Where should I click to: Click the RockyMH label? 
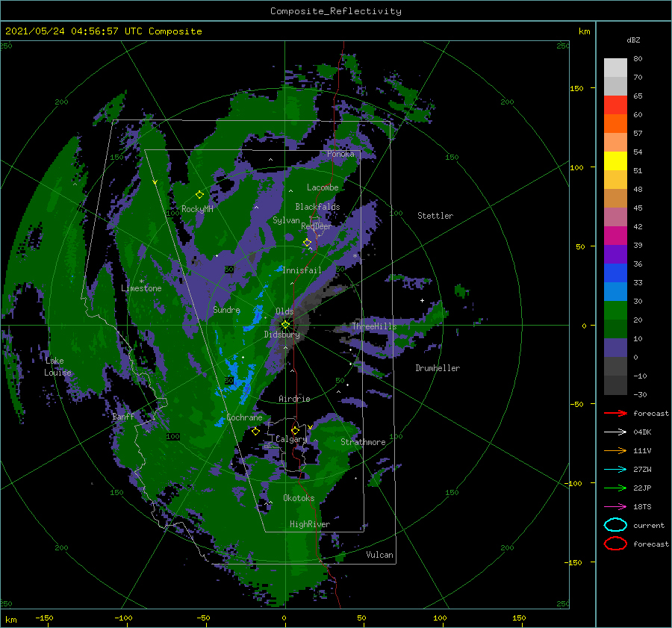click(x=197, y=209)
